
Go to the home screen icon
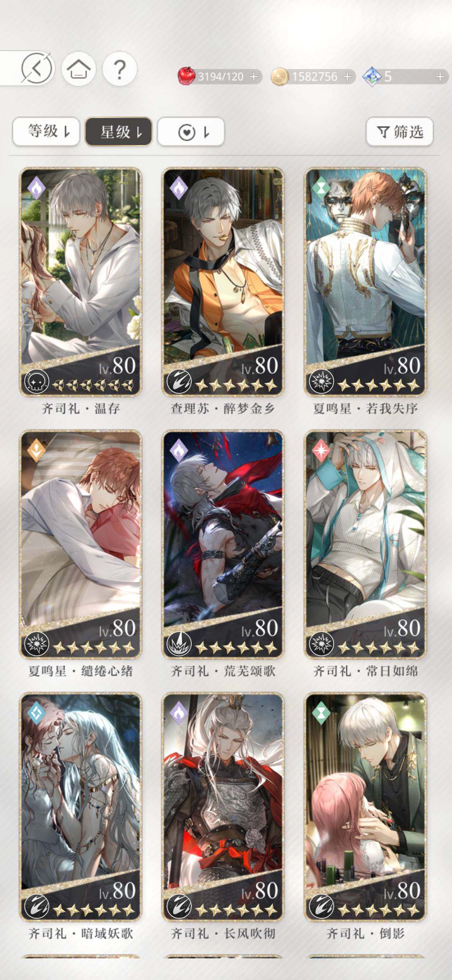tap(79, 69)
